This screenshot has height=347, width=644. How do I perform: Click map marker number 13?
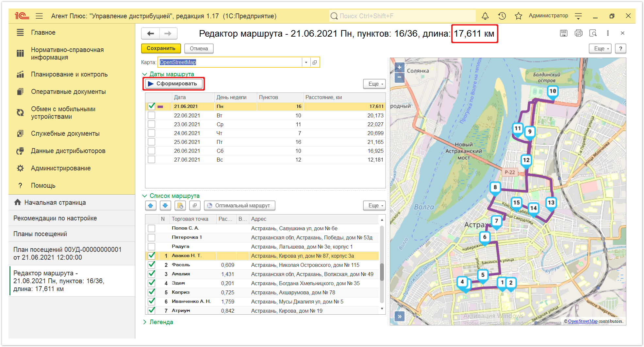[551, 203]
